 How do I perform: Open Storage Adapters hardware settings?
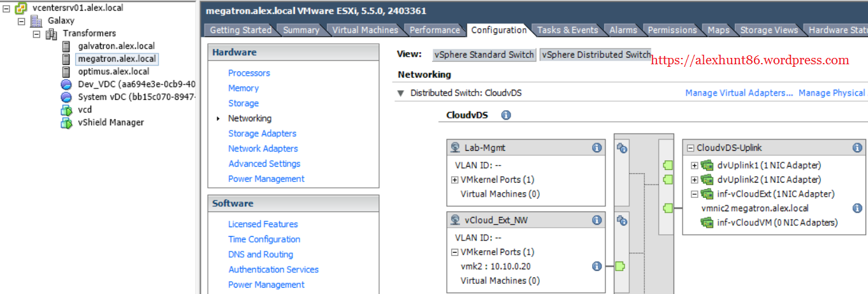(262, 134)
